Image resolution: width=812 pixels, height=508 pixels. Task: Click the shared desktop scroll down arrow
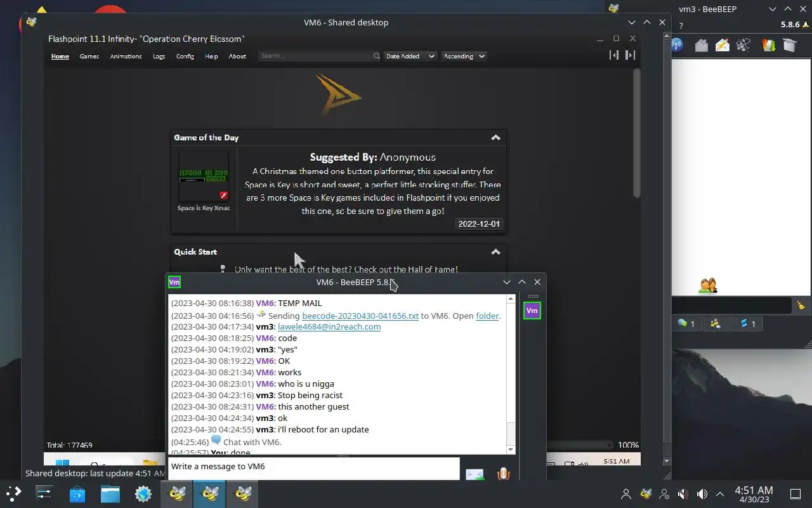[x=666, y=461]
